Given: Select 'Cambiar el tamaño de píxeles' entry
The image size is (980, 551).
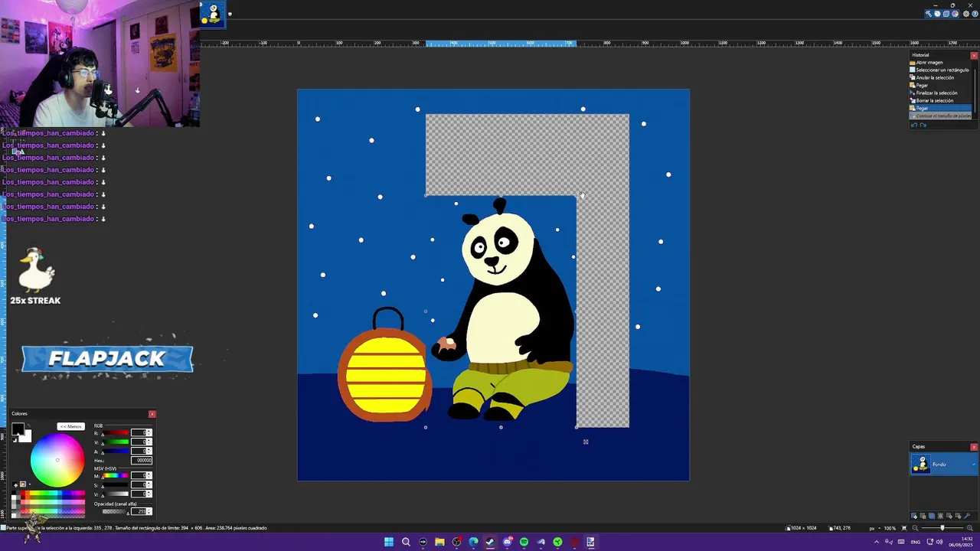Looking at the screenshot, I should pos(942,116).
